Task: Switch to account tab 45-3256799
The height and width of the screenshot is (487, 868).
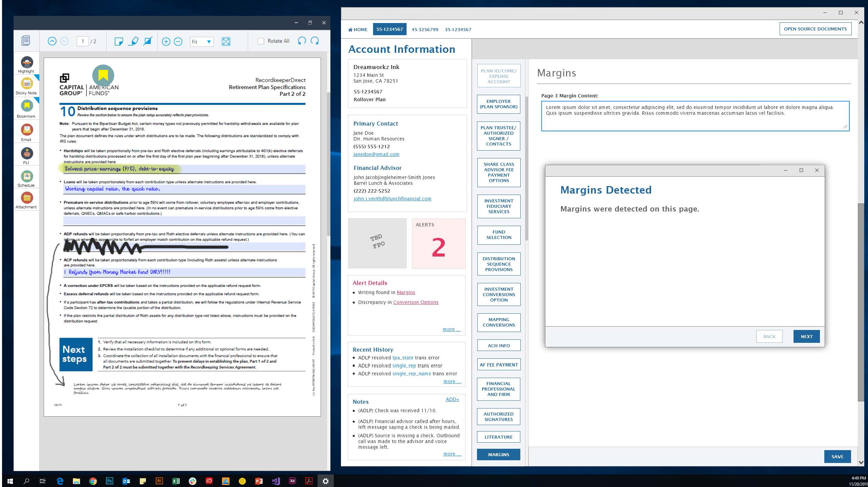Action: tap(425, 29)
